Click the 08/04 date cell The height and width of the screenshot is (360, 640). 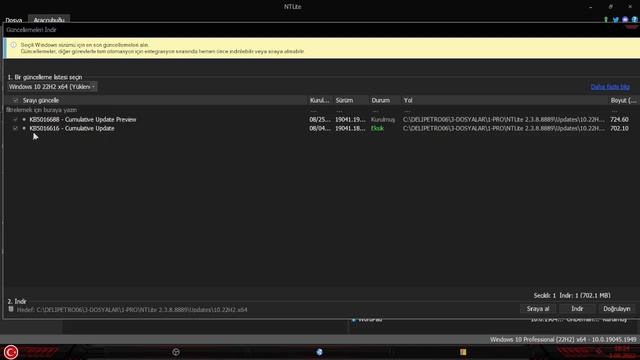click(x=320, y=128)
